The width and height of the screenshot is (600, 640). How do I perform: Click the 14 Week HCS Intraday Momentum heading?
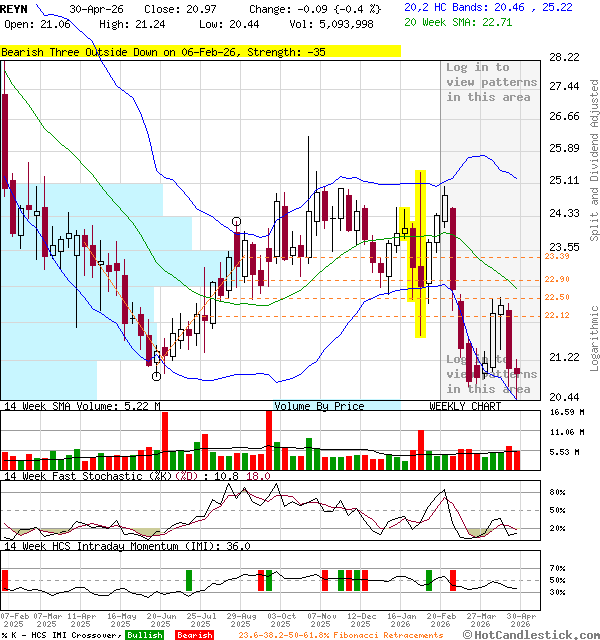(125, 547)
